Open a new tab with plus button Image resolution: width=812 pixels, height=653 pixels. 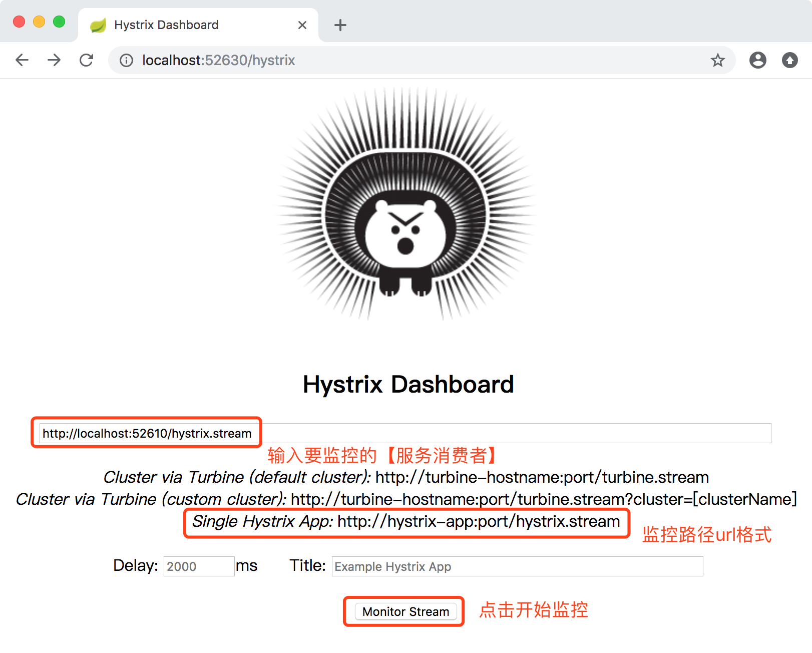[340, 25]
